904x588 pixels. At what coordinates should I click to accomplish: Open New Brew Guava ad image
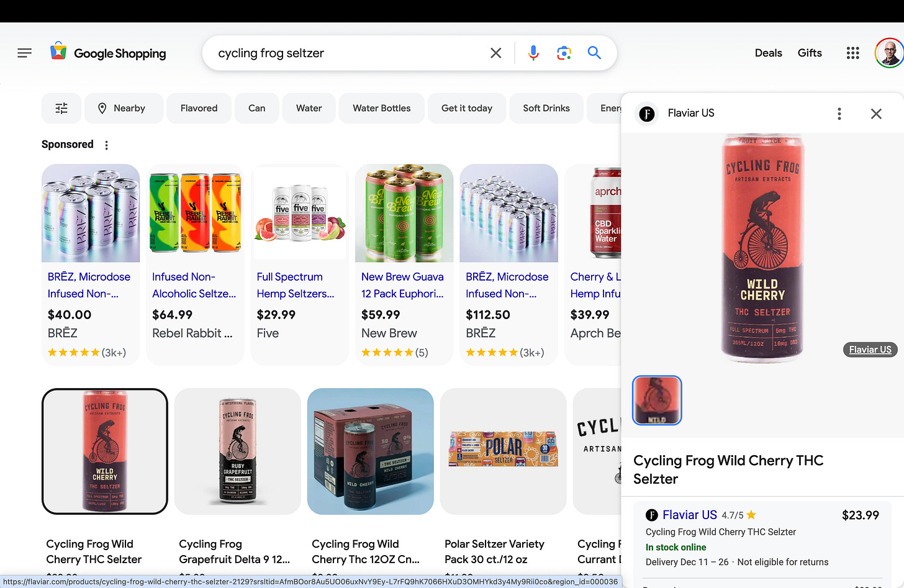(404, 213)
